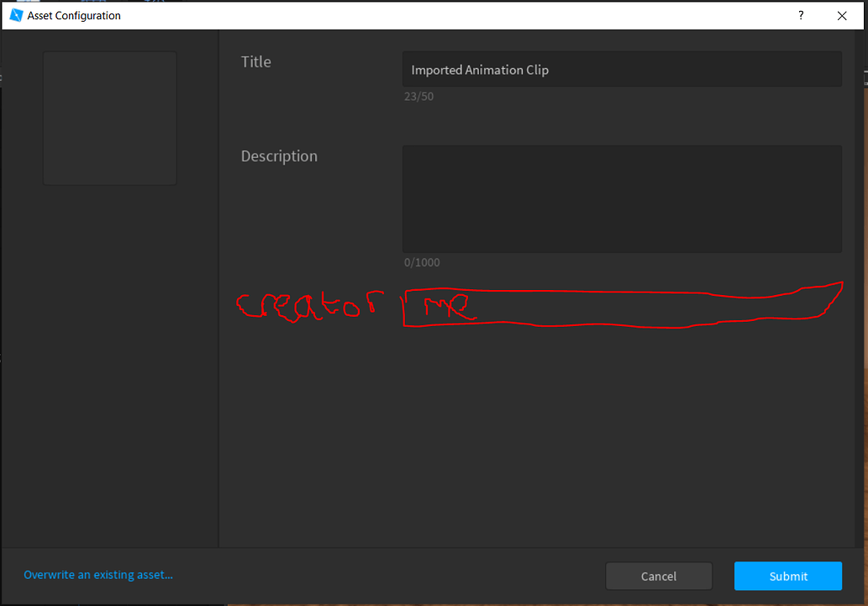The image size is (868, 606).
Task: Click the "Asset Configuration" title text
Action: tap(72, 15)
